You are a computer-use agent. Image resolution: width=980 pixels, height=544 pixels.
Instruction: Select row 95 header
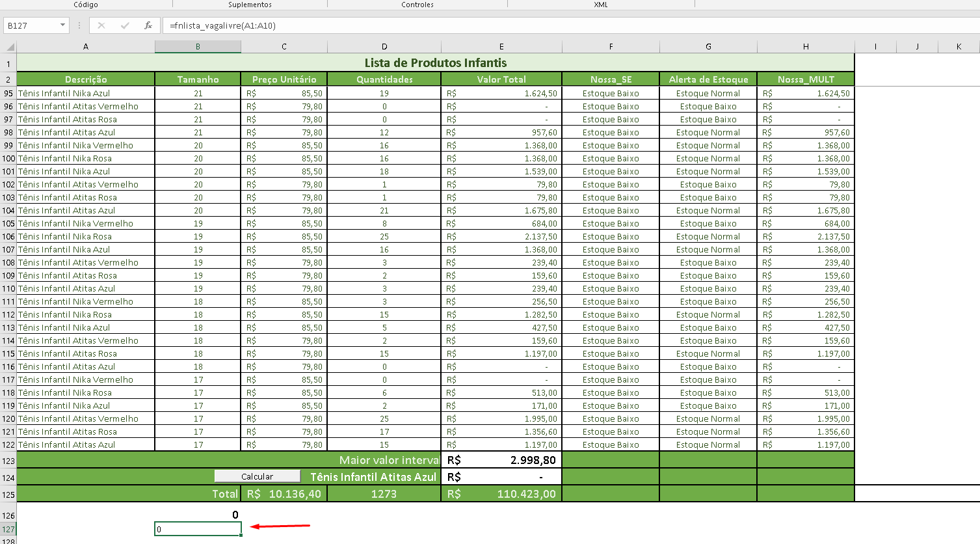coord(8,93)
